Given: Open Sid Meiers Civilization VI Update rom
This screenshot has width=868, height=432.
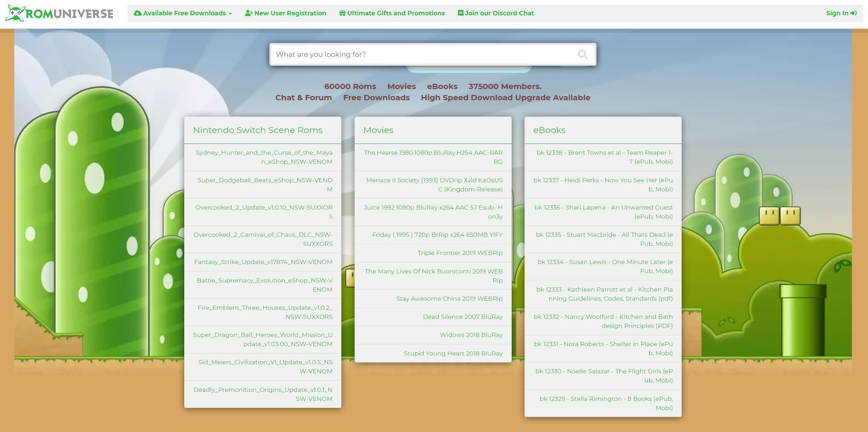Looking at the screenshot, I should (263, 367).
